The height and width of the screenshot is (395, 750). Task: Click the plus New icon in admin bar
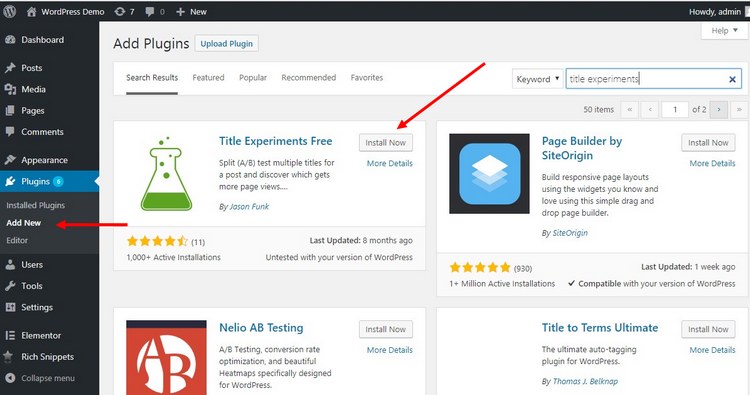pyautogui.click(x=180, y=11)
